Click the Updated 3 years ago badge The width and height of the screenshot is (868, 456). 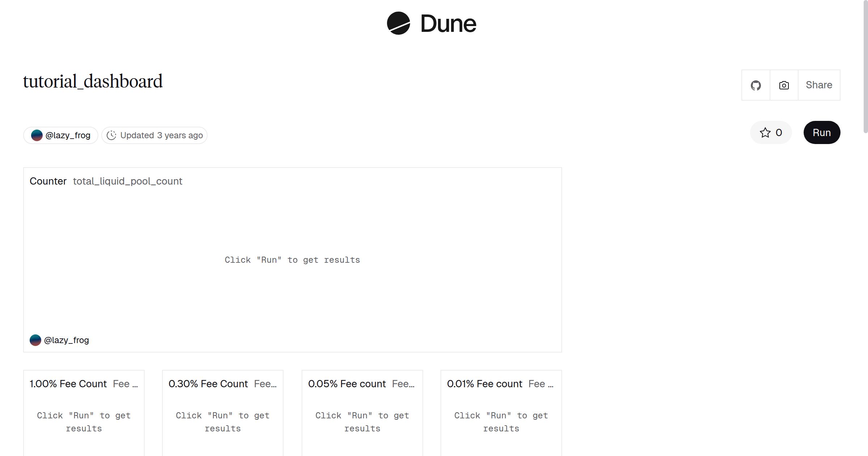(154, 135)
